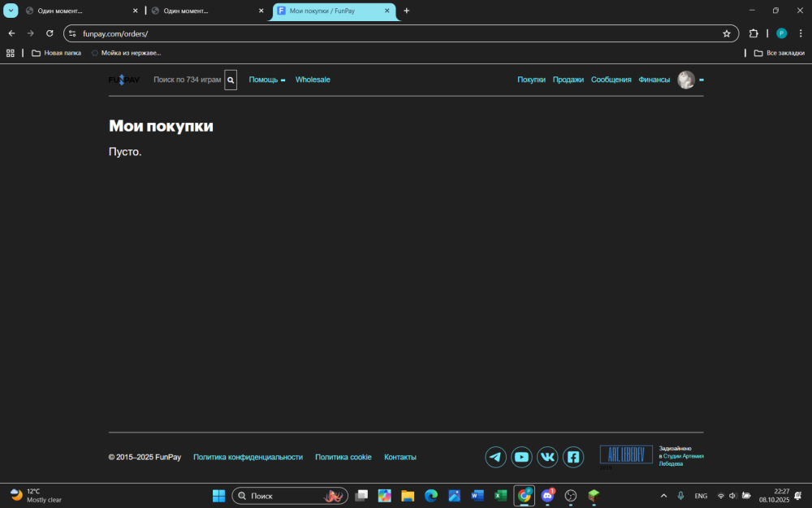
Task: Open File Explorer from taskbar
Action: tap(408, 496)
